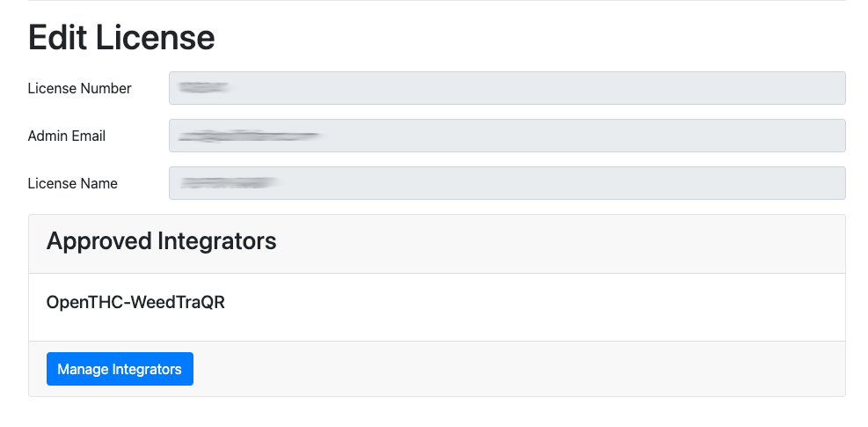Click empty right side of Admin Email field
Viewport: 868px width, 427px height.
click(x=704, y=136)
